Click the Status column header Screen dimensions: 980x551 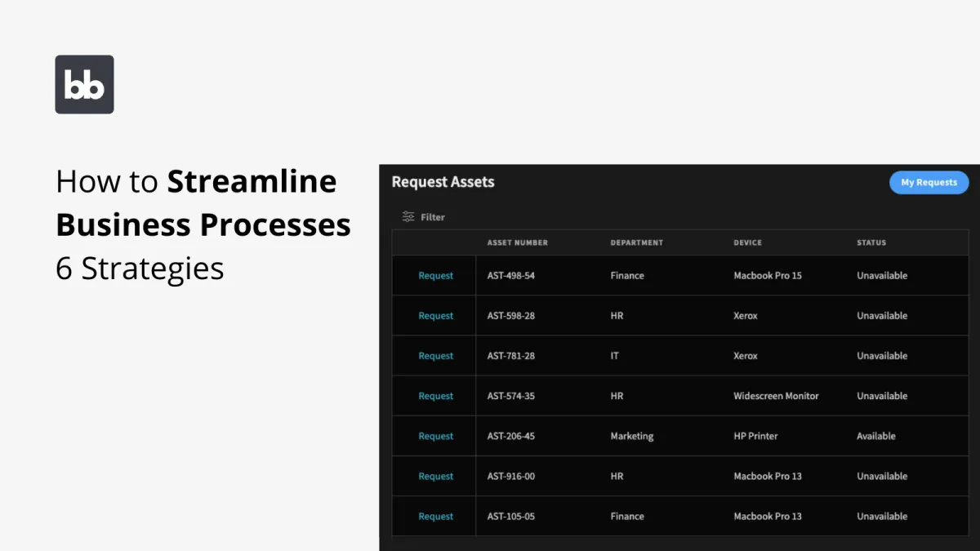pos(871,242)
